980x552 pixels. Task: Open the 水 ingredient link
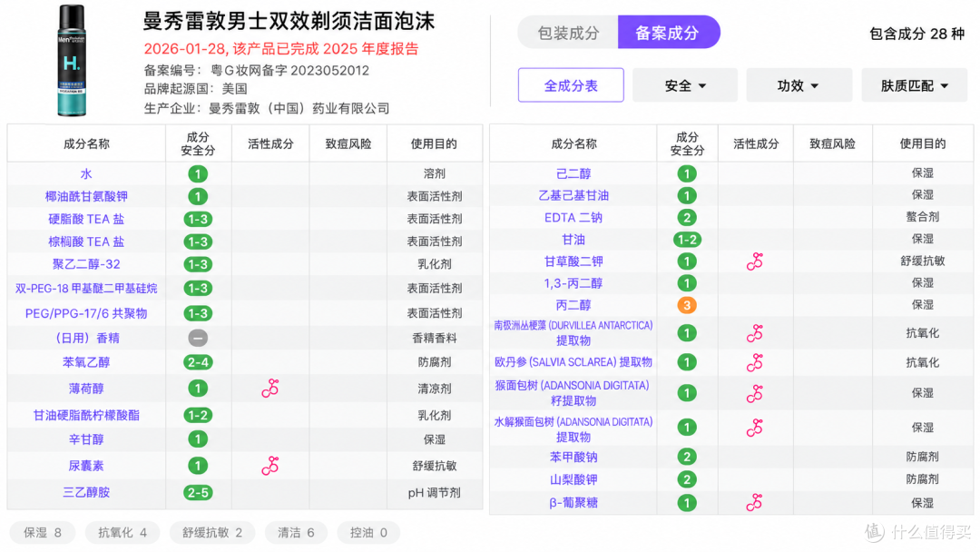point(86,173)
